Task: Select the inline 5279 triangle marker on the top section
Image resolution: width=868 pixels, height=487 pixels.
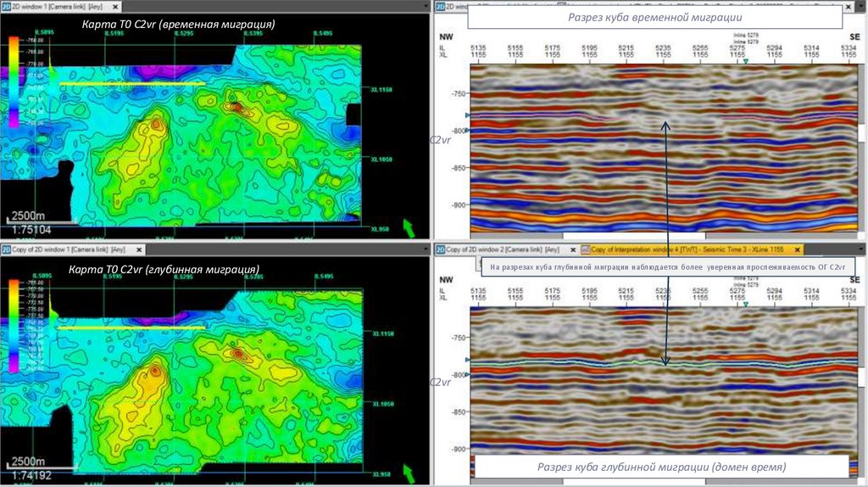Action: (x=746, y=61)
